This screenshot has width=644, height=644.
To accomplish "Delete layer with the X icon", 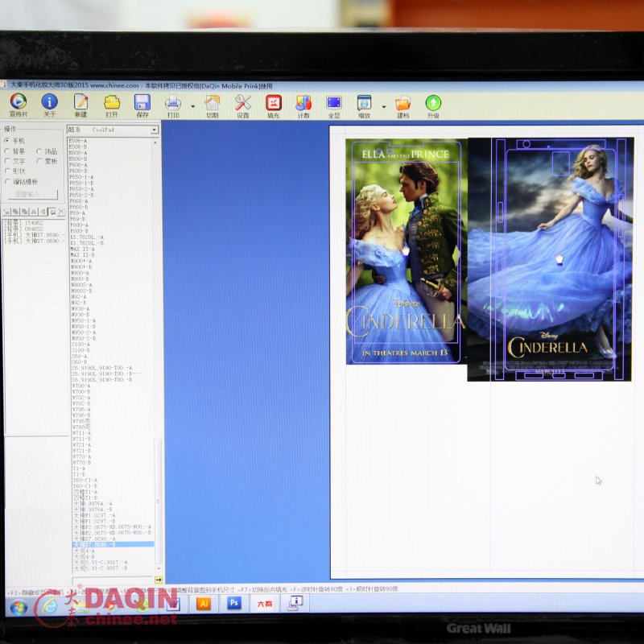I will point(61,212).
